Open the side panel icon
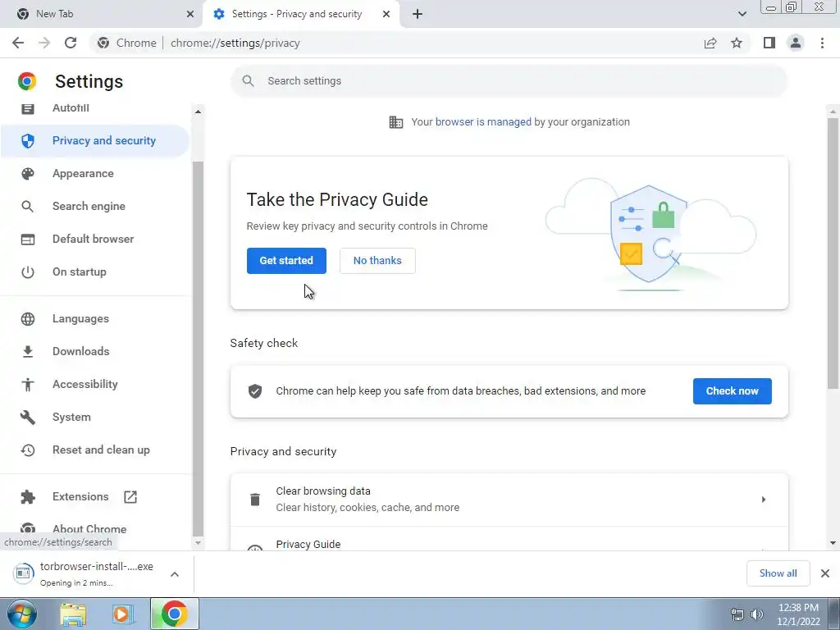This screenshot has height=630, width=840. click(x=769, y=43)
